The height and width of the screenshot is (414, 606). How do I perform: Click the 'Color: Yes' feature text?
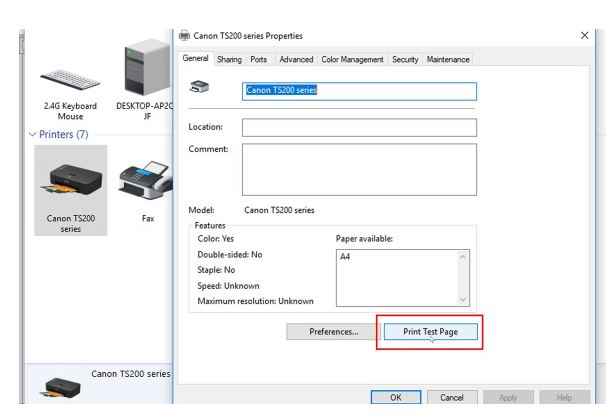click(x=216, y=239)
